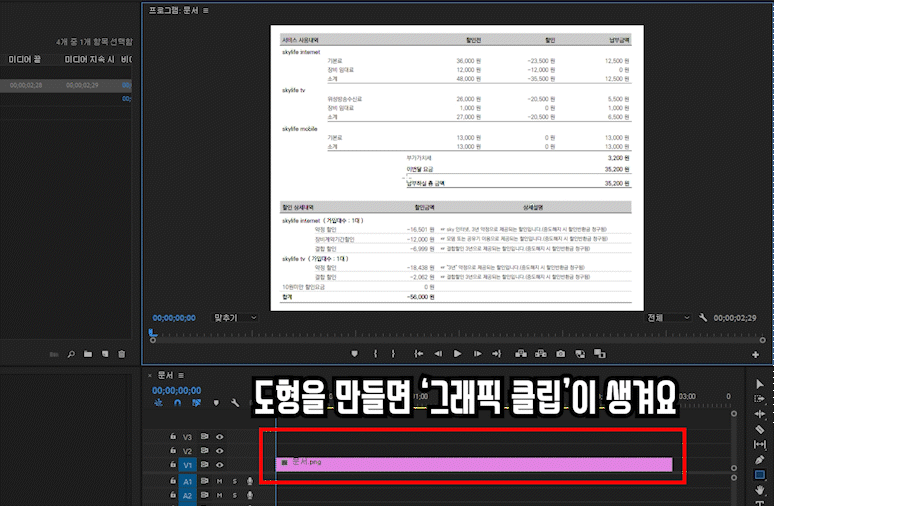This screenshot has height=506, width=900.
Task: Hide track V1 with eye icon
Action: click(x=219, y=465)
